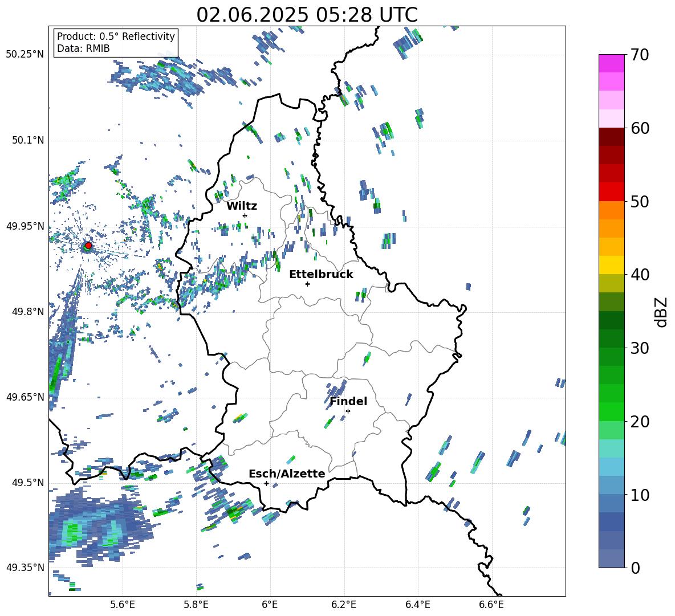The height and width of the screenshot is (616, 675).
Task: Click the 6.2°E longitude label
Action: click(x=344, y=605)
